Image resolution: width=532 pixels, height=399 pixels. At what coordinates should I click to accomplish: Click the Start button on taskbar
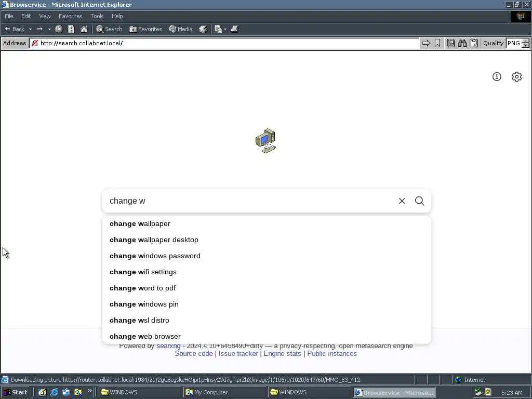tap(16, 392)
